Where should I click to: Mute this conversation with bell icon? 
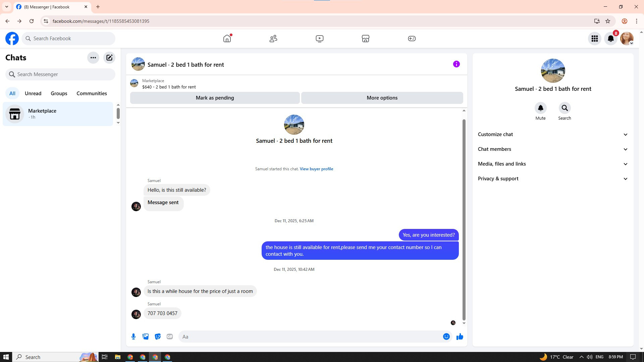point(540,108)
